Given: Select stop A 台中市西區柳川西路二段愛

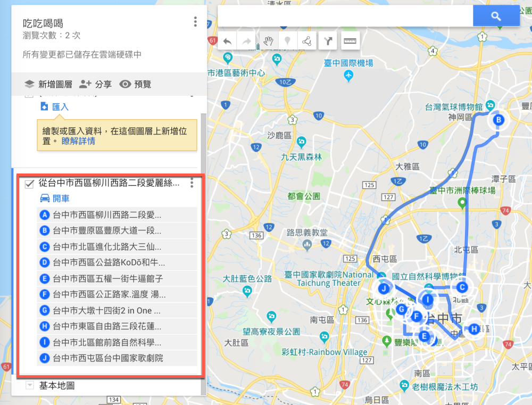Looking at the screenshot, I should tap(117, 214).
